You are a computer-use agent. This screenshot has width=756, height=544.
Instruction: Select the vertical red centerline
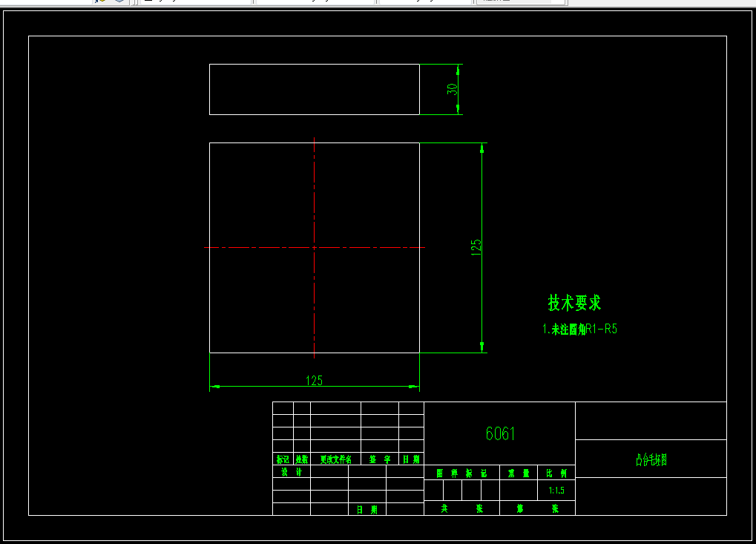[315, 248]
